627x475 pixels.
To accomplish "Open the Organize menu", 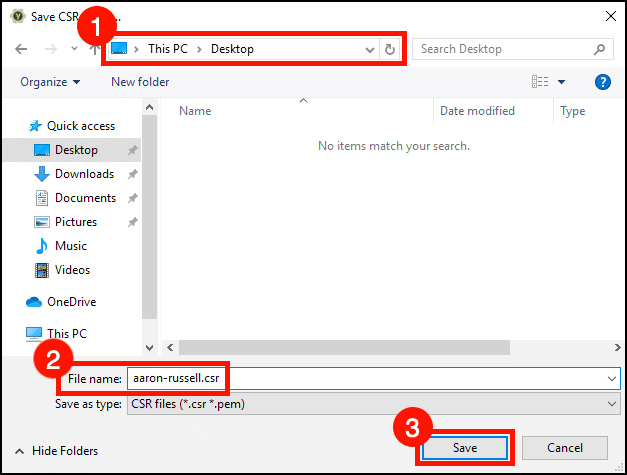I will (49, 82).
